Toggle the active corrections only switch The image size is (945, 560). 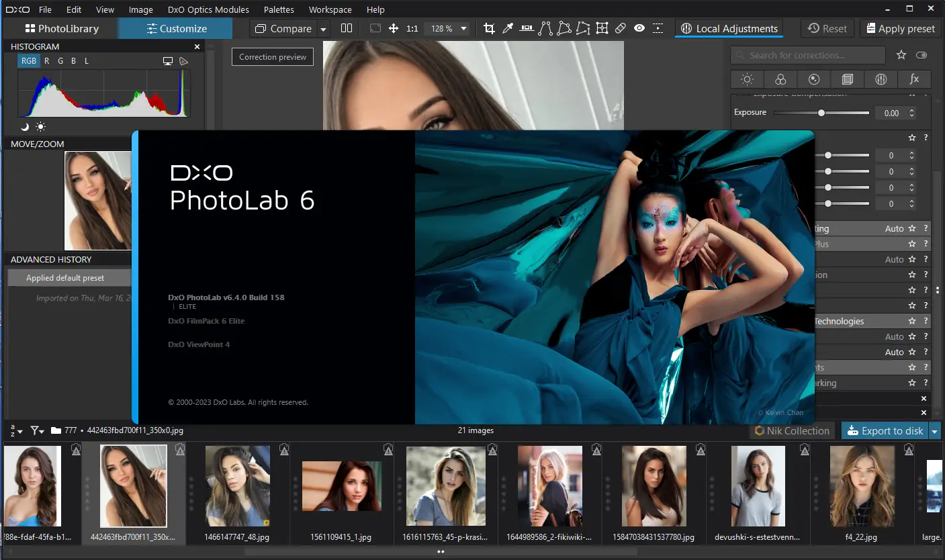coord(921,55)
